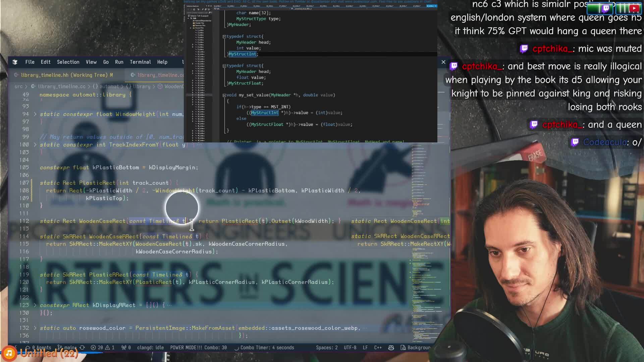Expand folded TrackIndexFromY function at line 100
644x362 pixels.
35,145
